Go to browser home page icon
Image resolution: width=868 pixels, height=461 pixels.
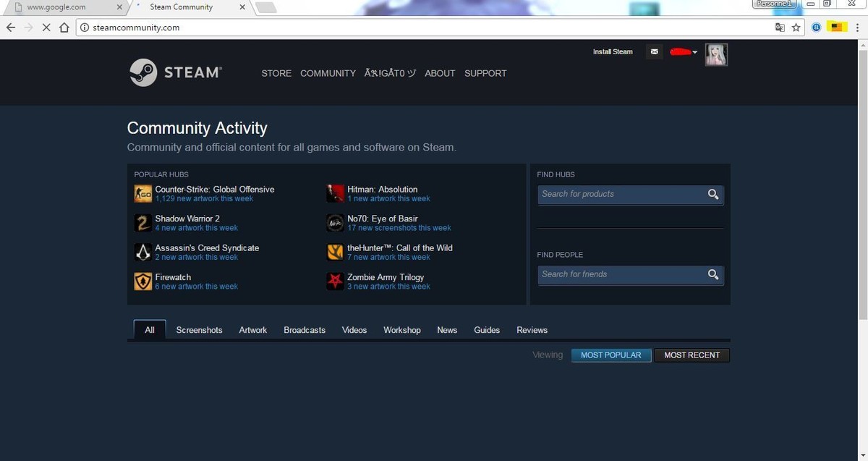pyautogui.click(x=64, y=28)
